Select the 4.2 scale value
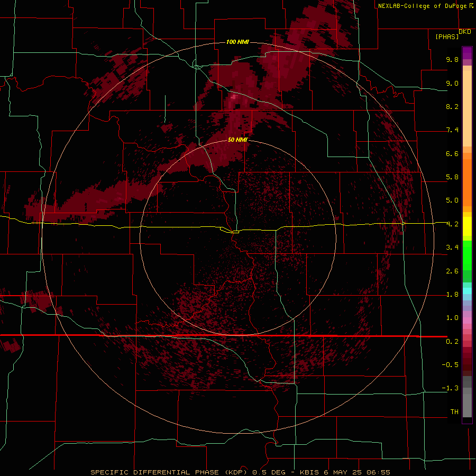476x476 pixels. [x=452, y=224]
